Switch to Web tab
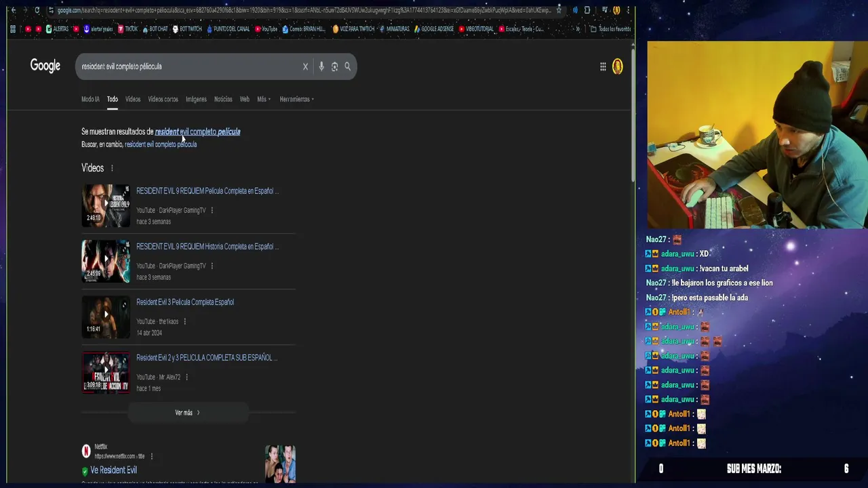Screen dimensions: 868x488 tap(245, 99)
